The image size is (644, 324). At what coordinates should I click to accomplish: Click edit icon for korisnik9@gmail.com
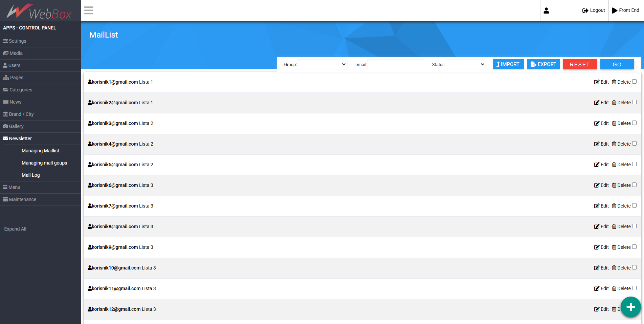coord(597,247)
